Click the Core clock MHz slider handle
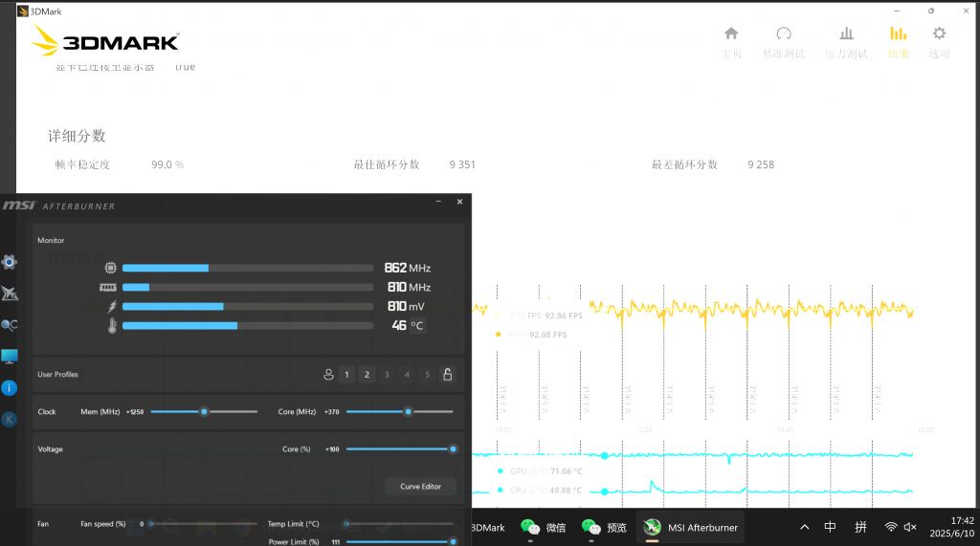980x546 pixels. (409, 412)
